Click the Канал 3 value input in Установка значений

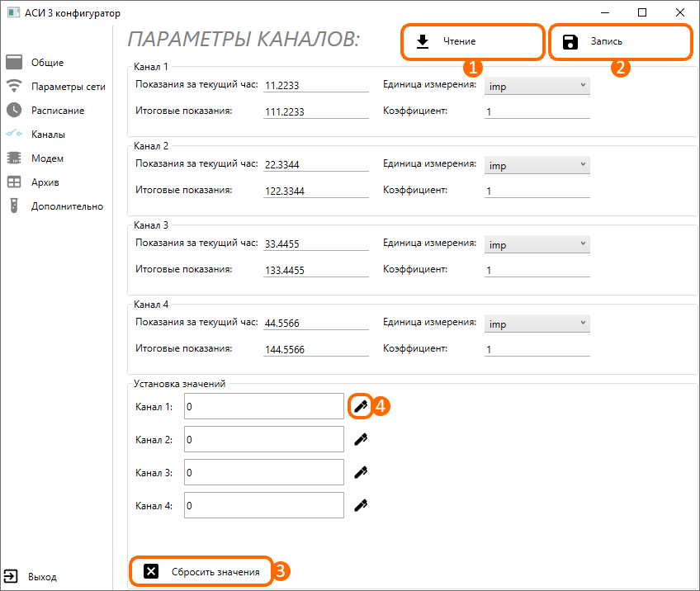(x=264, y=472)
